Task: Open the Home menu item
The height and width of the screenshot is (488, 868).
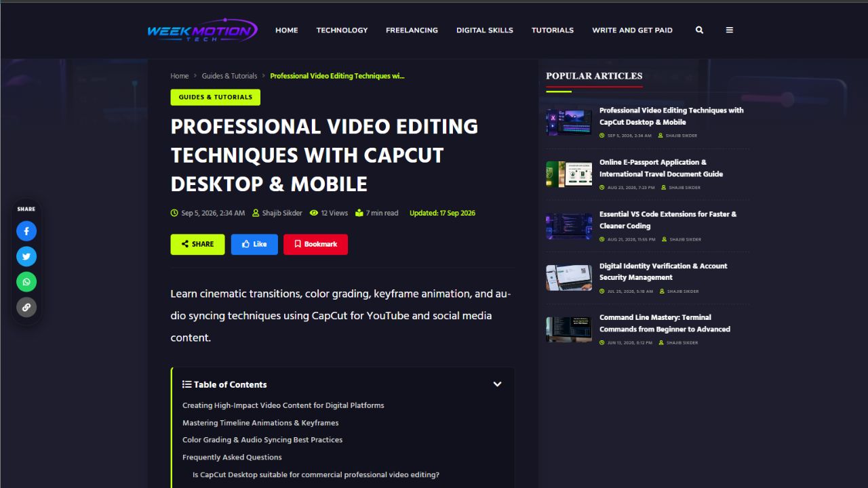Action: coord(287,30)
